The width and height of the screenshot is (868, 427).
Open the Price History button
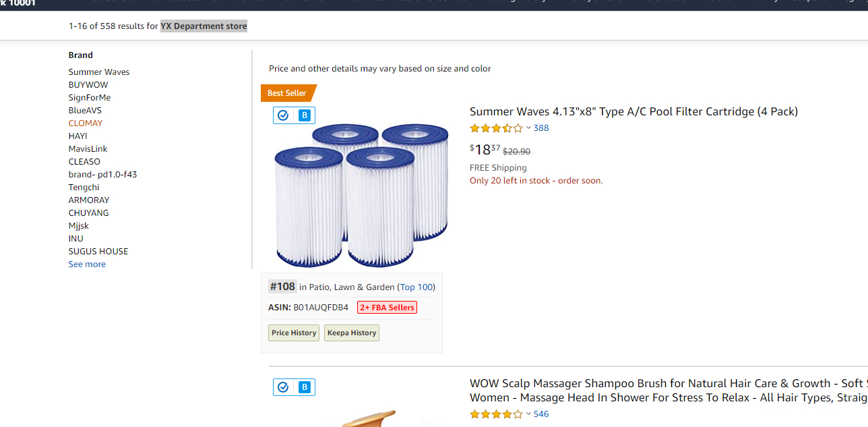coord(294,333)
